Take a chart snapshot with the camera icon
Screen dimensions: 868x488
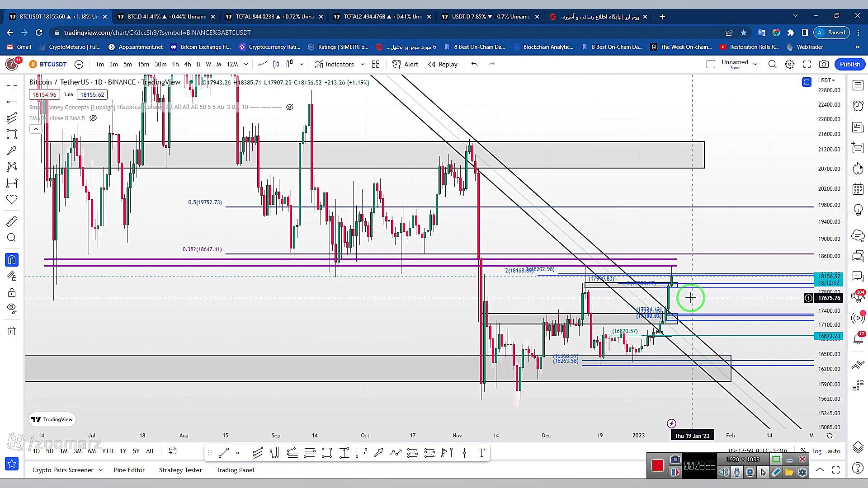coord(824,64)
